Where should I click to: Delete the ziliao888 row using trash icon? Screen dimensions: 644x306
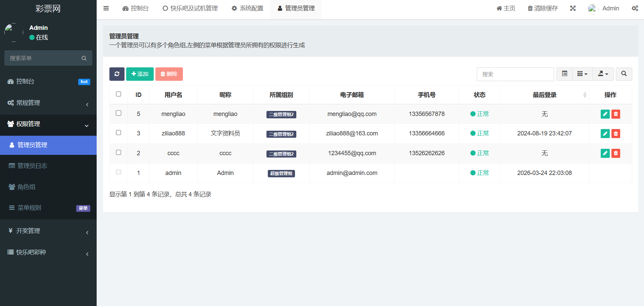[x=615, y=133]
